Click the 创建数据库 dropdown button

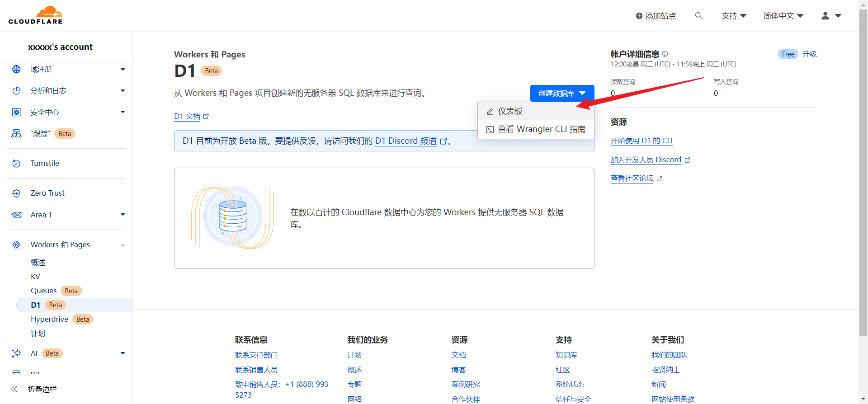[x=562, y=93]
